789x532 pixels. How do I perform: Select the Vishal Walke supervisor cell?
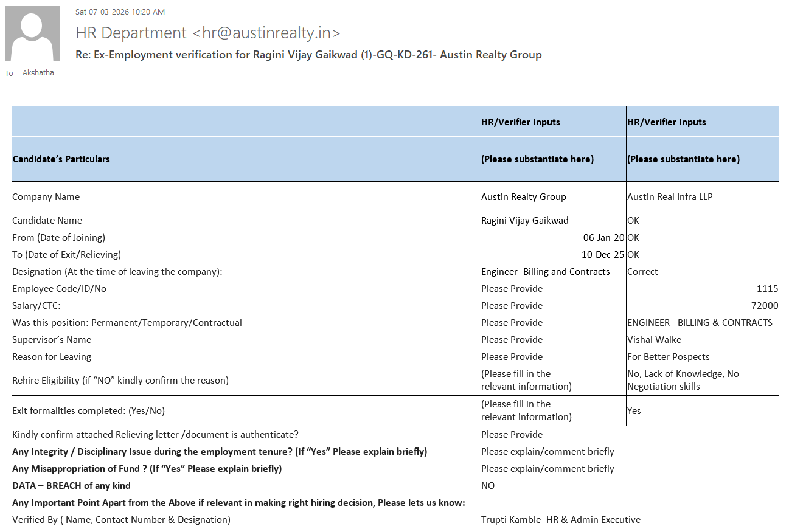[x=654, y=340]
